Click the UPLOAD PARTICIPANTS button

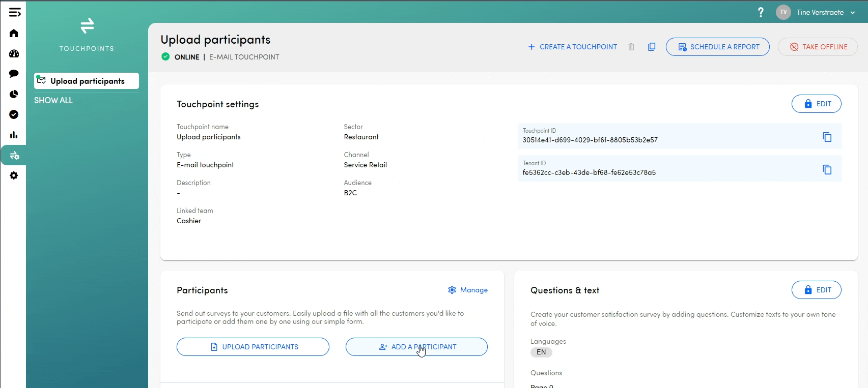[x=253, y=347]
